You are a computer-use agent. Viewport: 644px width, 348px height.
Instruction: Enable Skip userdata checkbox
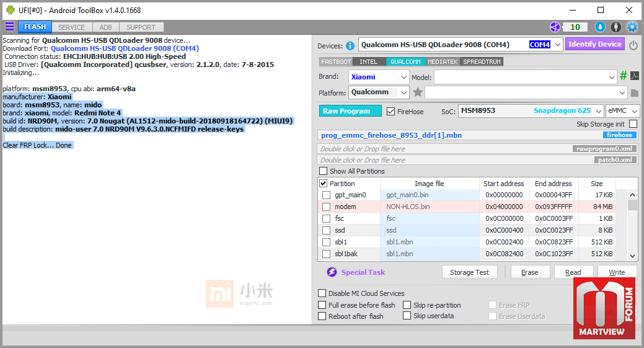click(407, 316)
